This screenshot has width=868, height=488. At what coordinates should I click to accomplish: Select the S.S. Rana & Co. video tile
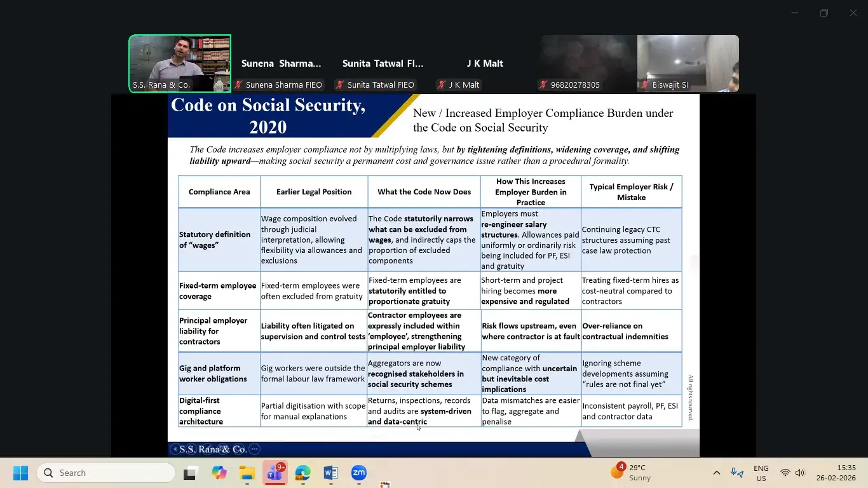(x=180, y=64)
